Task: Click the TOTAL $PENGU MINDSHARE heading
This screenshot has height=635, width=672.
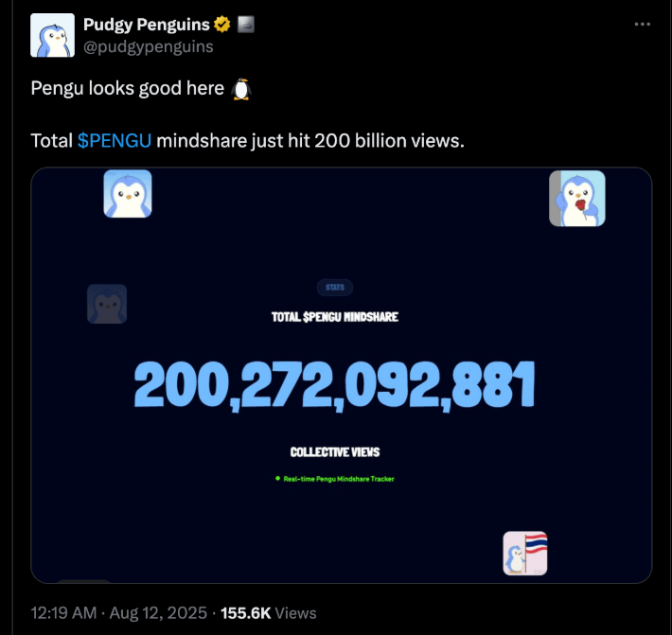Action: coord(335,317)
